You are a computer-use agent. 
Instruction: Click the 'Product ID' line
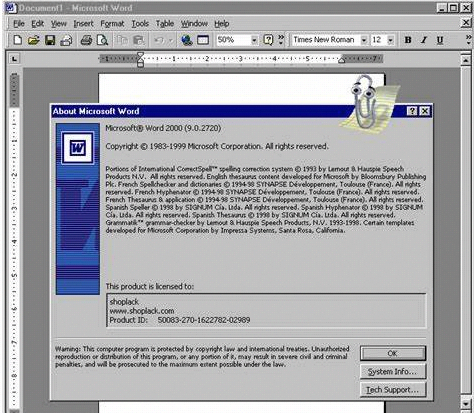click(180, 320)
